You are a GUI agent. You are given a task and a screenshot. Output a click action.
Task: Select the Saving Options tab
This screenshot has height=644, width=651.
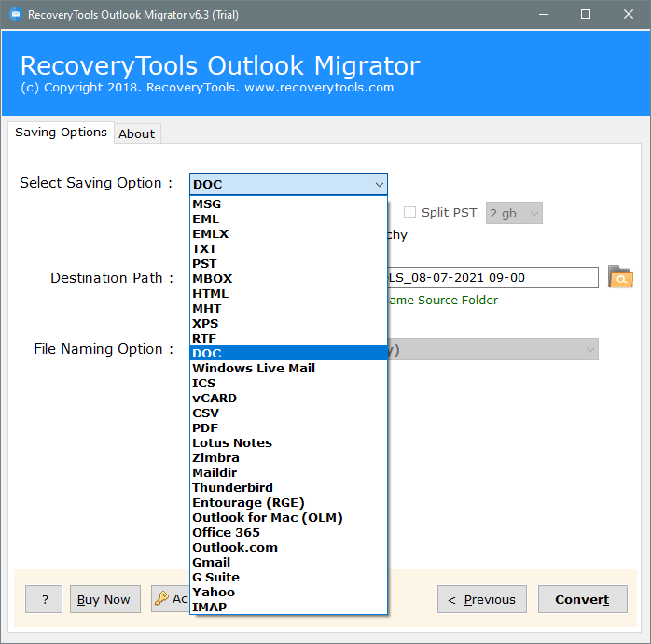(61, 133)
